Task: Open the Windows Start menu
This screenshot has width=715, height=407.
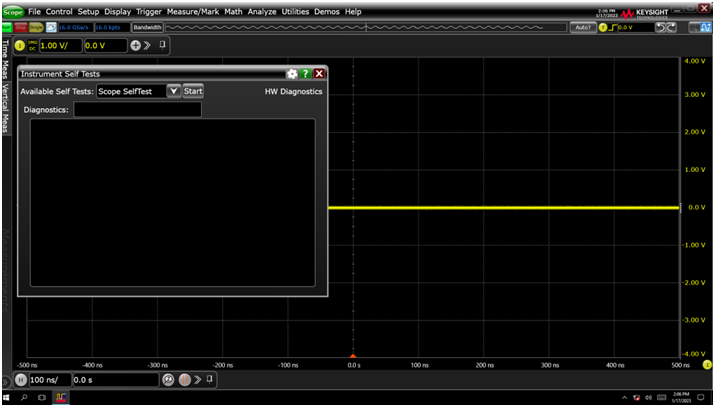Action: click(x=6, y=398)
